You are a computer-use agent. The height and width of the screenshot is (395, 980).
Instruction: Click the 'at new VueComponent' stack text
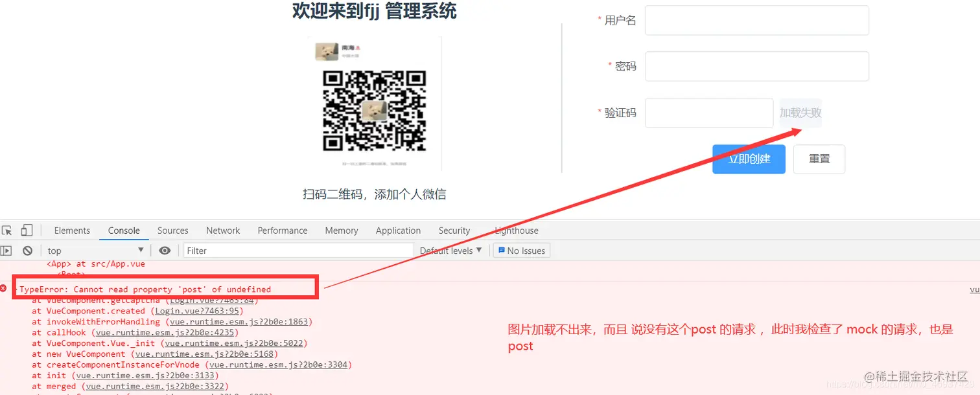78,354
